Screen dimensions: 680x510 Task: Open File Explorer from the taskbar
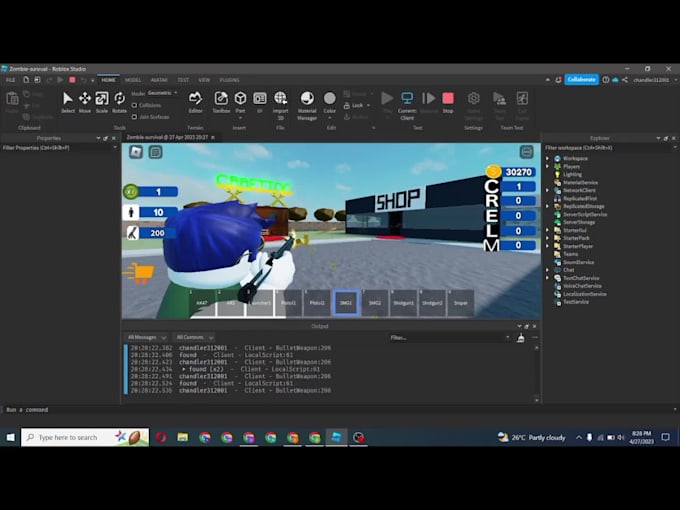(183, 437)
